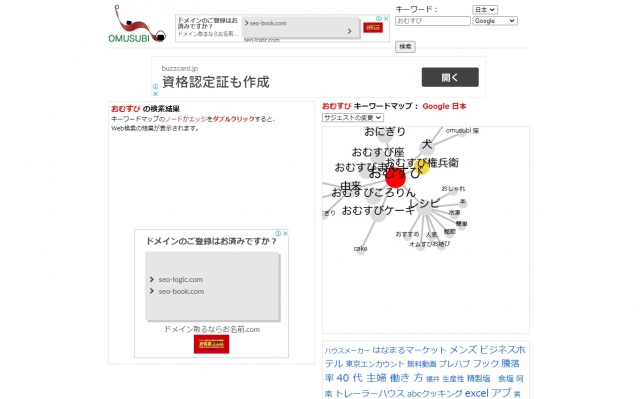Screen dimensions: 640x399
Task: Click the 無料動画 tag link
Action: point(422,364)
